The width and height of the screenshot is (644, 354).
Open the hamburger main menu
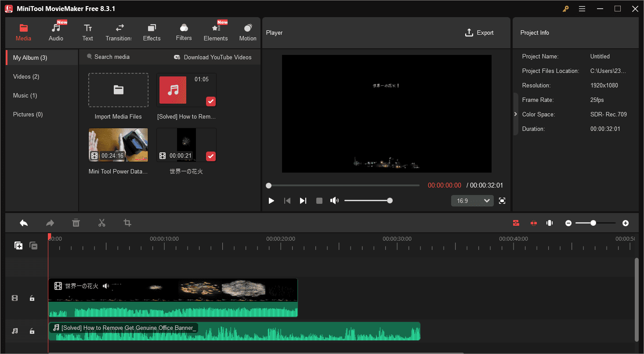(582, 9)
